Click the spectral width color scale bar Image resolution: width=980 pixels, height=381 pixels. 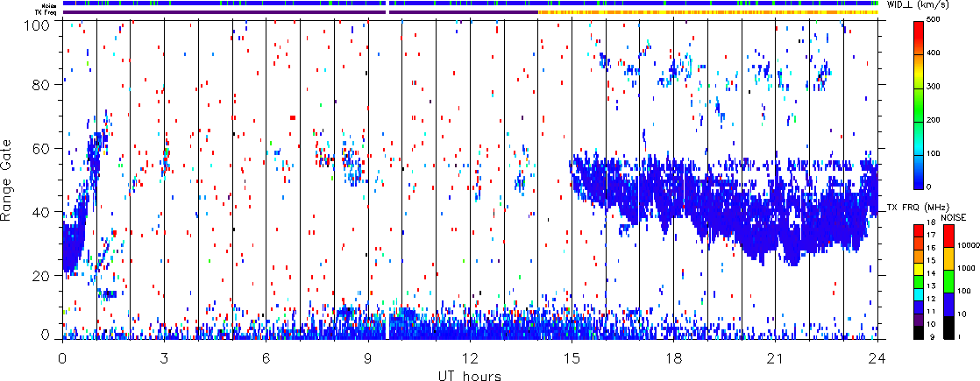pyautogui.click(x=919, y=105)
